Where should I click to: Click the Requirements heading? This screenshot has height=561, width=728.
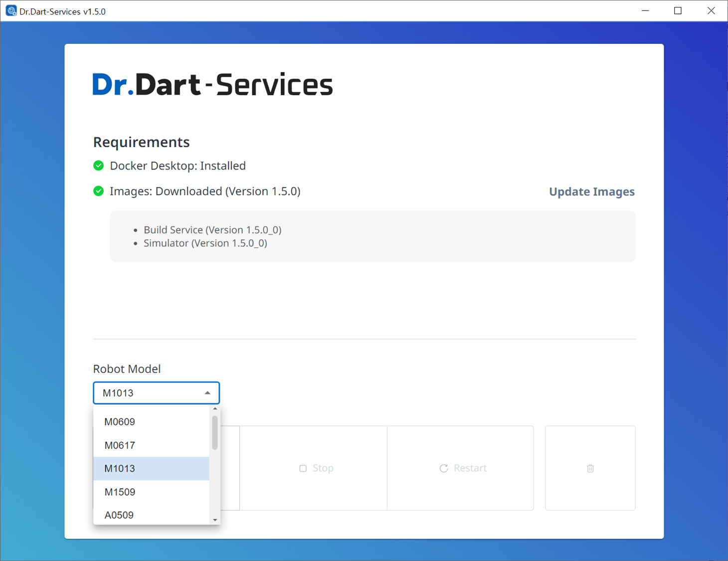141,142
